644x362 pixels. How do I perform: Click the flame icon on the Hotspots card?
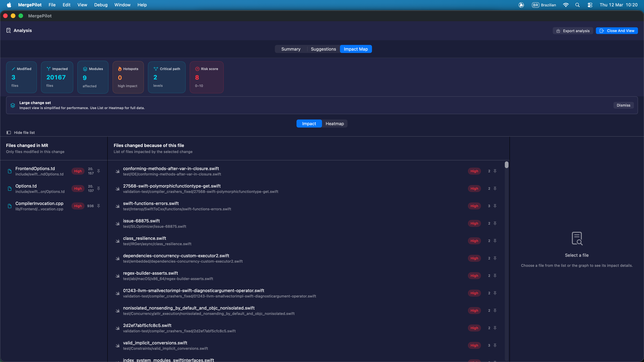pos(120,69)
